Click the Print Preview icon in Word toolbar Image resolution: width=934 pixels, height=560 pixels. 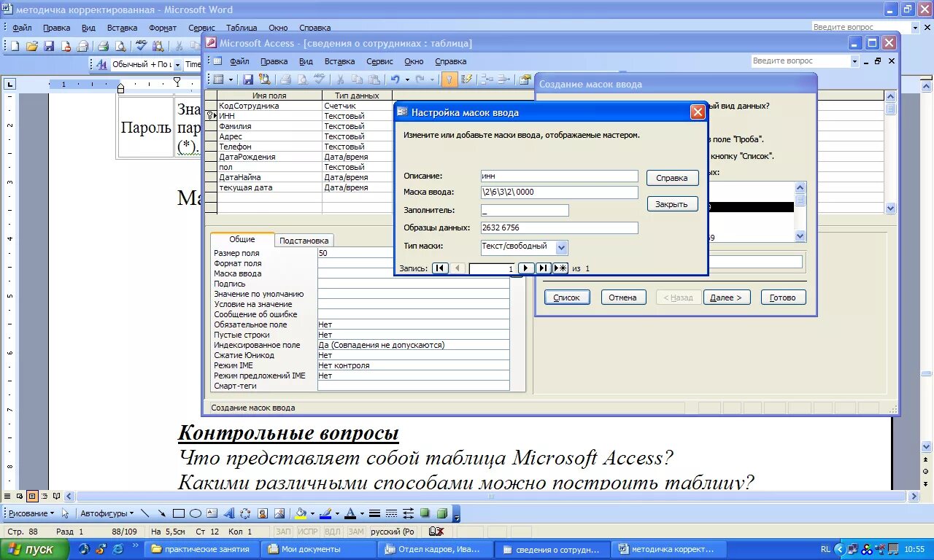(119, 45)
